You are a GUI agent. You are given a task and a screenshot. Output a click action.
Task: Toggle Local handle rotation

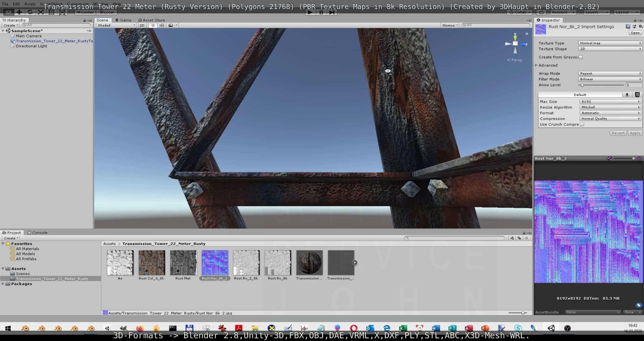pos(107,12)
